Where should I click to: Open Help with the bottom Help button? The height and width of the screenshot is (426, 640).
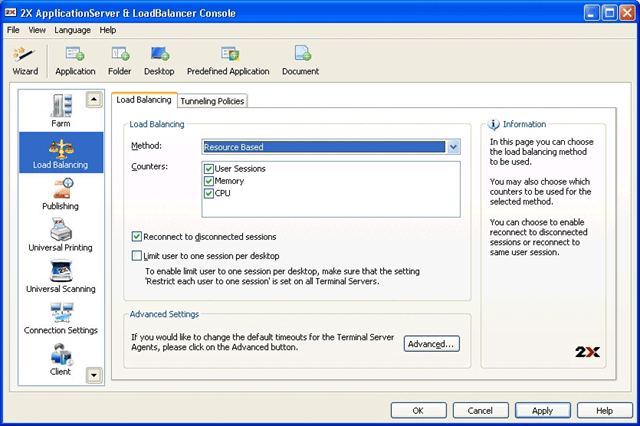[x=604, y=410]
